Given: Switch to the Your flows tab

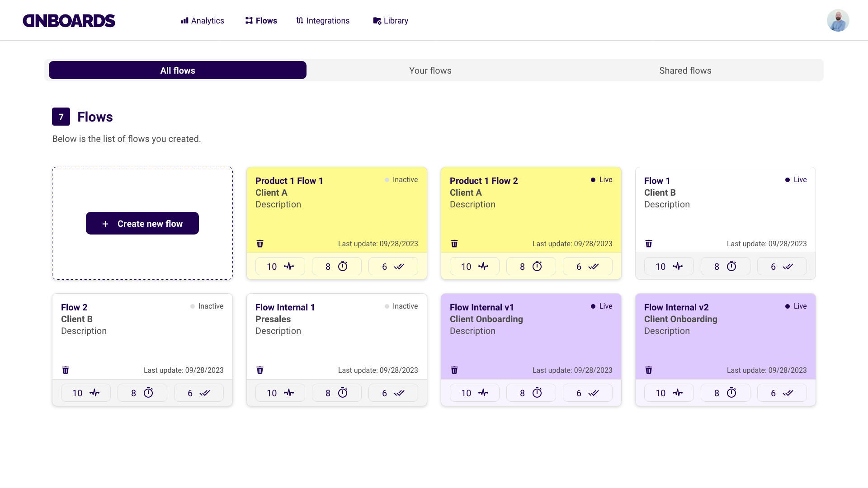Looking at the screenshot, I should [x=430, y=70].
